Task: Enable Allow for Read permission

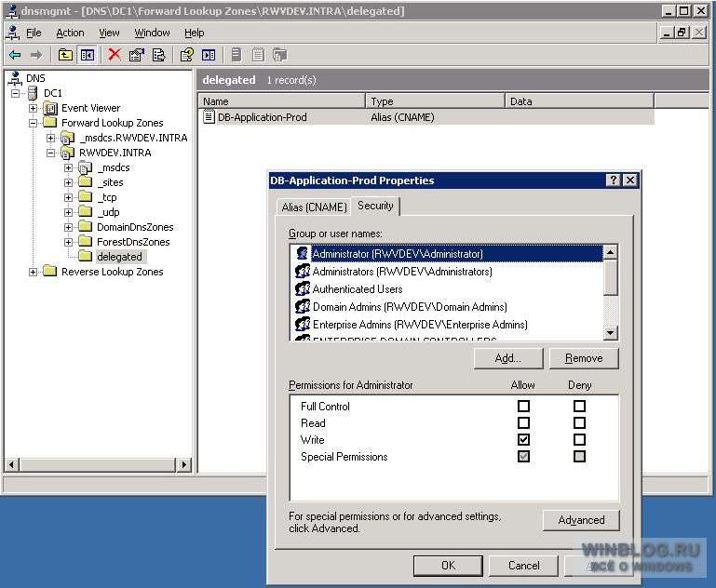Action: pos(524,423)
